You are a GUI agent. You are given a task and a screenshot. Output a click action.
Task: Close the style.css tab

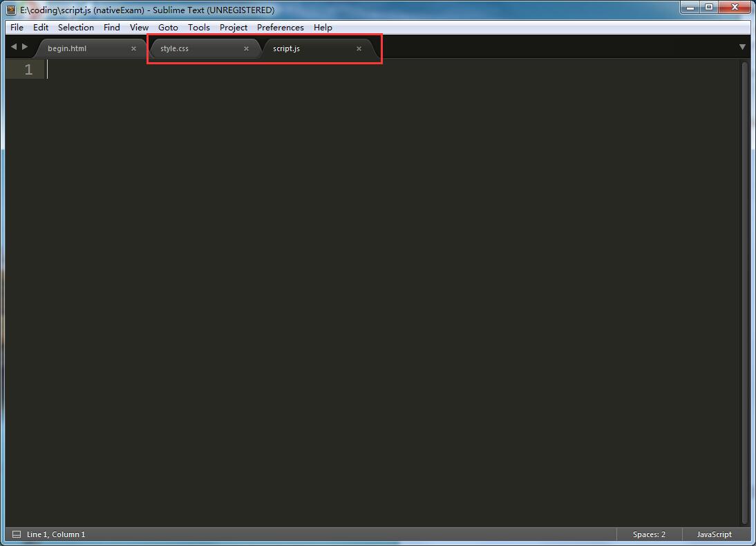246,48
